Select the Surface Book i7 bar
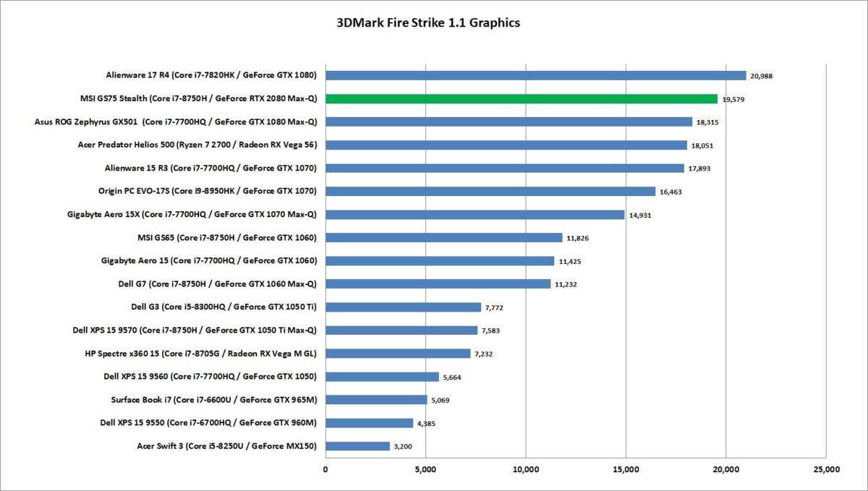 point(376,399)
